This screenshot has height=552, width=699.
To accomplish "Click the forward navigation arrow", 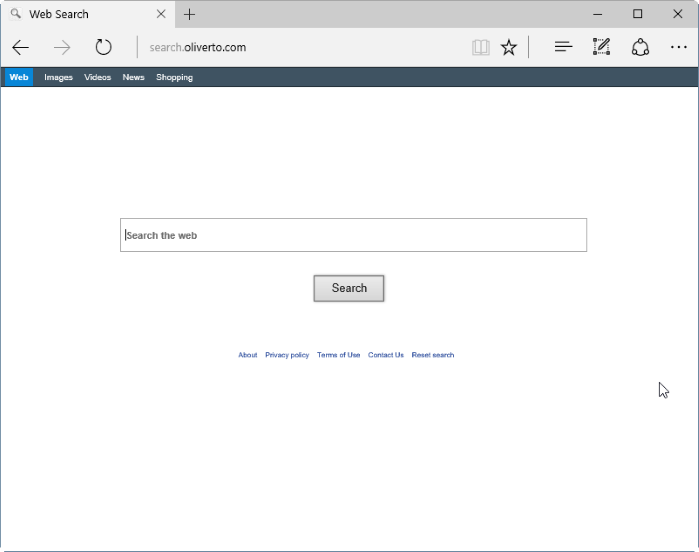I will [62, 47].
